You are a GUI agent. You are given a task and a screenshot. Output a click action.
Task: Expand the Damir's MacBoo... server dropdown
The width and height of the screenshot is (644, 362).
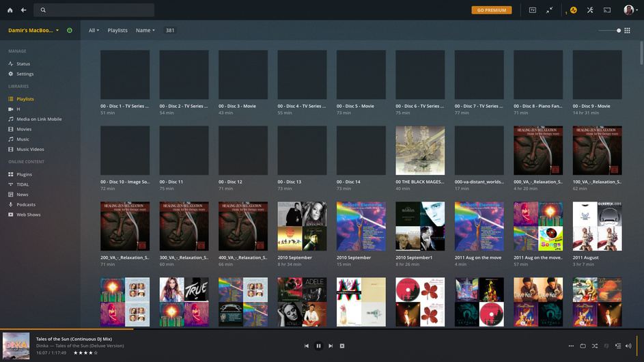tap(33, 31)
